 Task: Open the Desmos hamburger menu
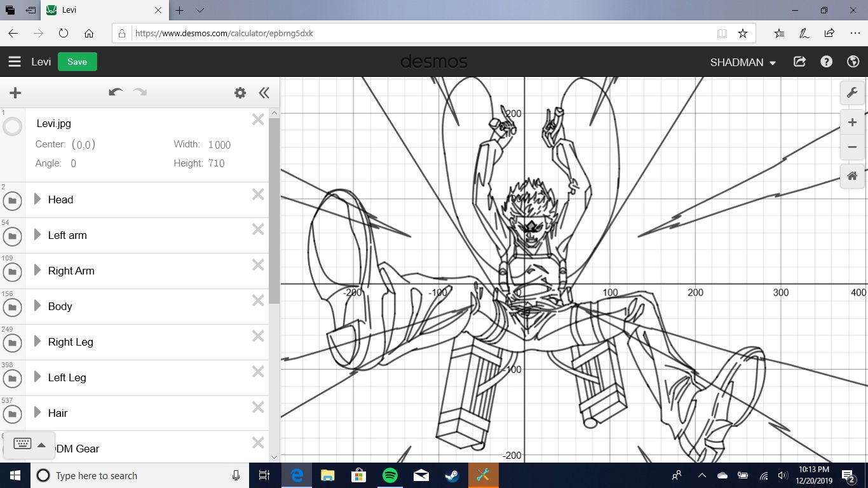coord(15,62)
